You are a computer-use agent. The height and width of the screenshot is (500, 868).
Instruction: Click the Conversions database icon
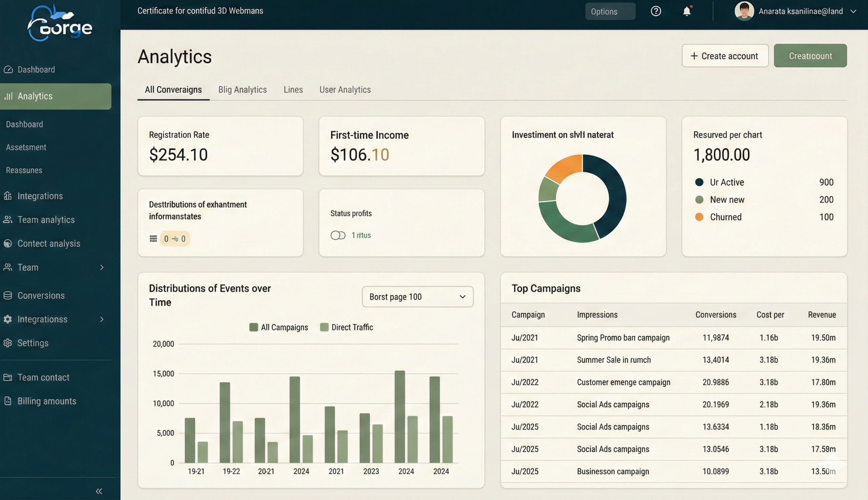pos(8,295)
